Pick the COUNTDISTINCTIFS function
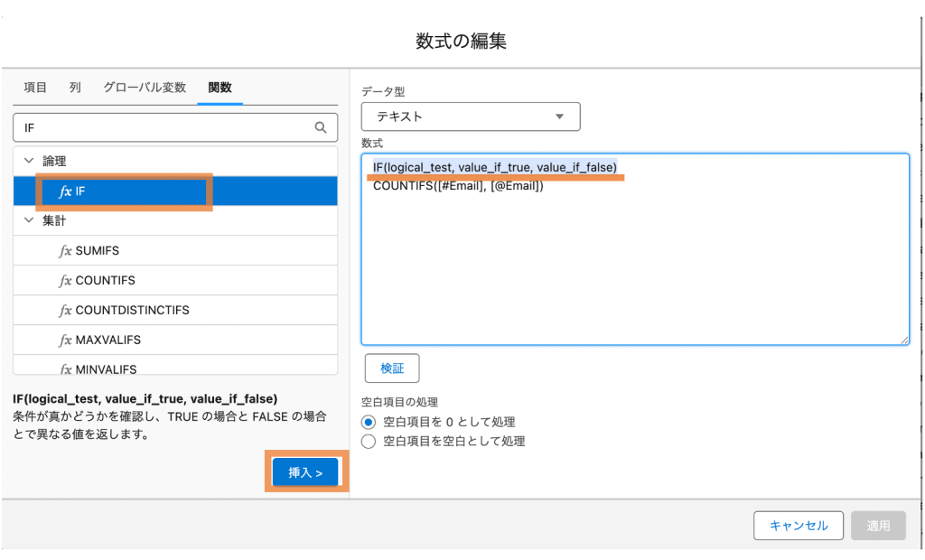This screenshot has width=925, height=560. point(132,311)
